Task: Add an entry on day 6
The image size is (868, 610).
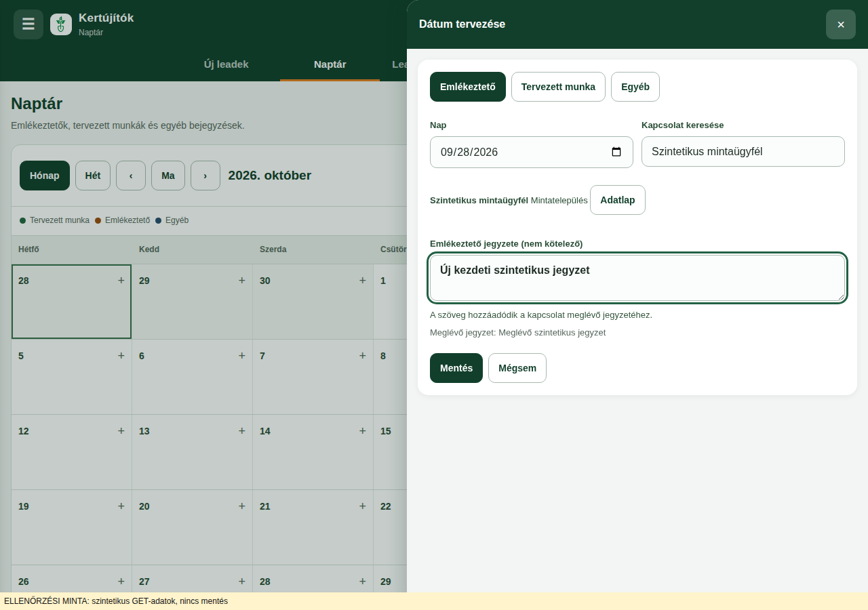Action: click(x=242, y=355)
